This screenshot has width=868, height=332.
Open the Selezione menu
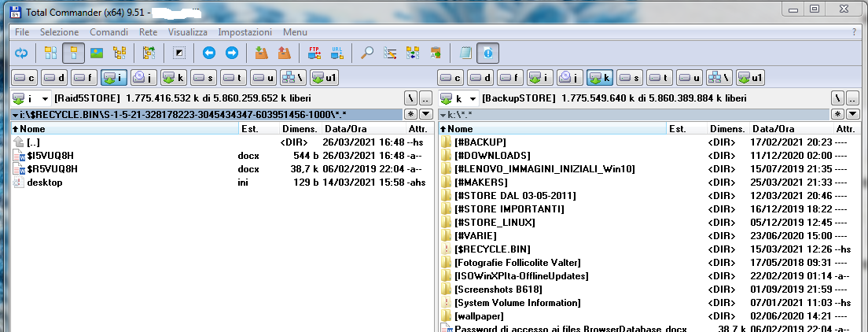[x=59, y=32]
